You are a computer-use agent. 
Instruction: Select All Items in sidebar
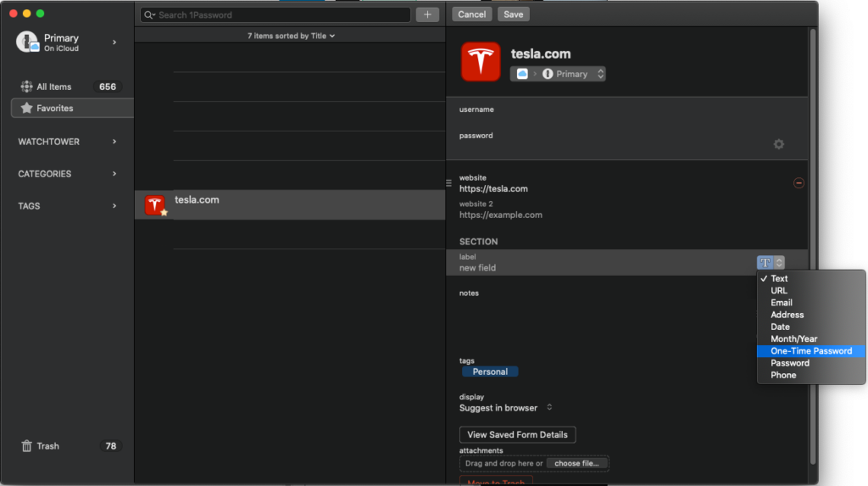[53, 87]
